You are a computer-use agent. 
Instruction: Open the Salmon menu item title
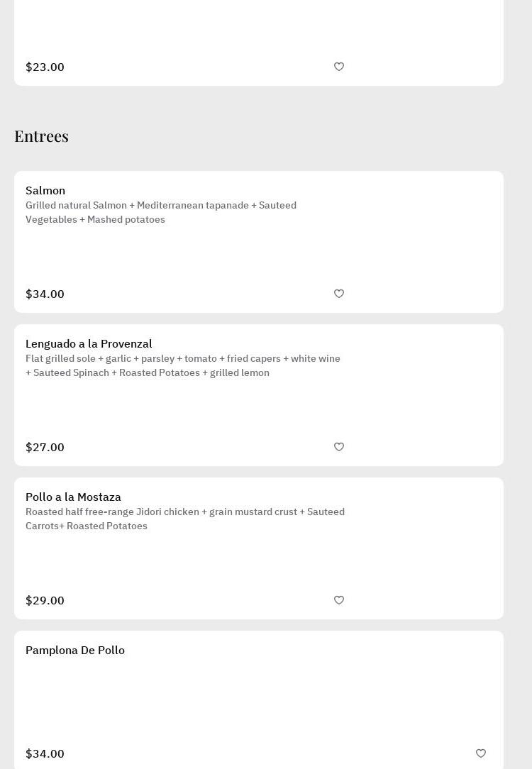pos(45,190)
